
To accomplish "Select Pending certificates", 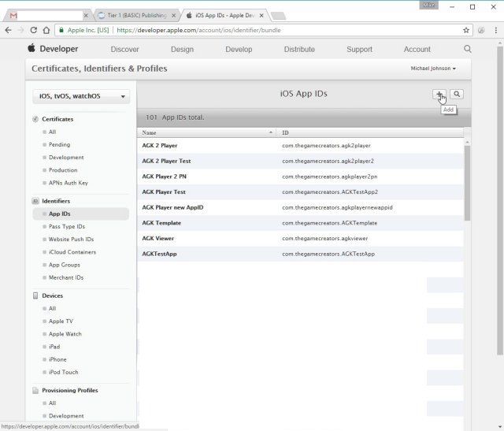I will pos(59,145).
